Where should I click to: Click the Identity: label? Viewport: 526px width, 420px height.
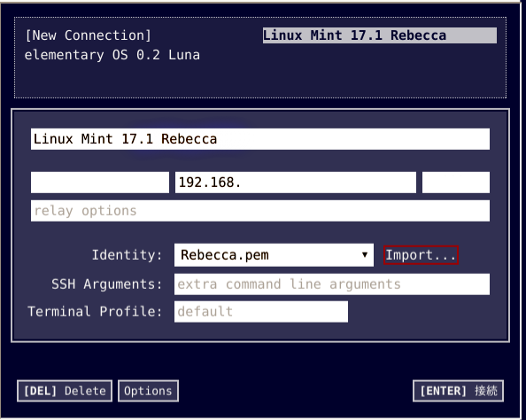(128, 255)
